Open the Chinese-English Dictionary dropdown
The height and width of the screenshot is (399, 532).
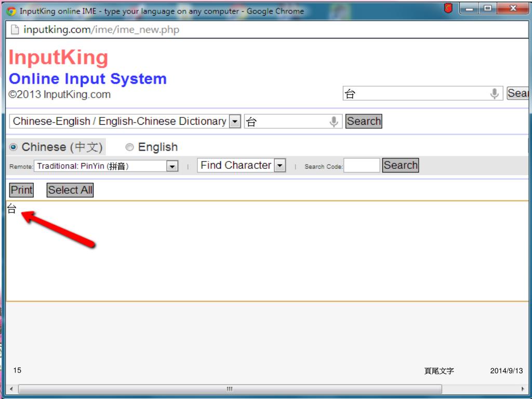point(235,122)
